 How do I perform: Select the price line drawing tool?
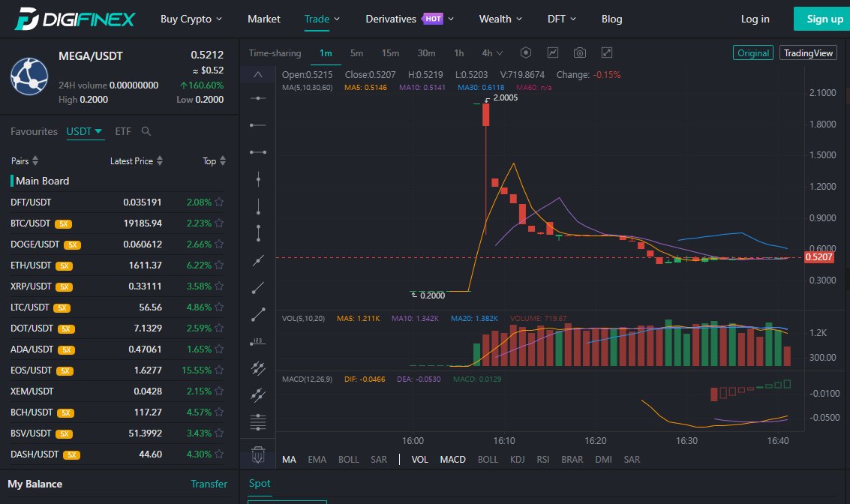[x=258, y=341]
